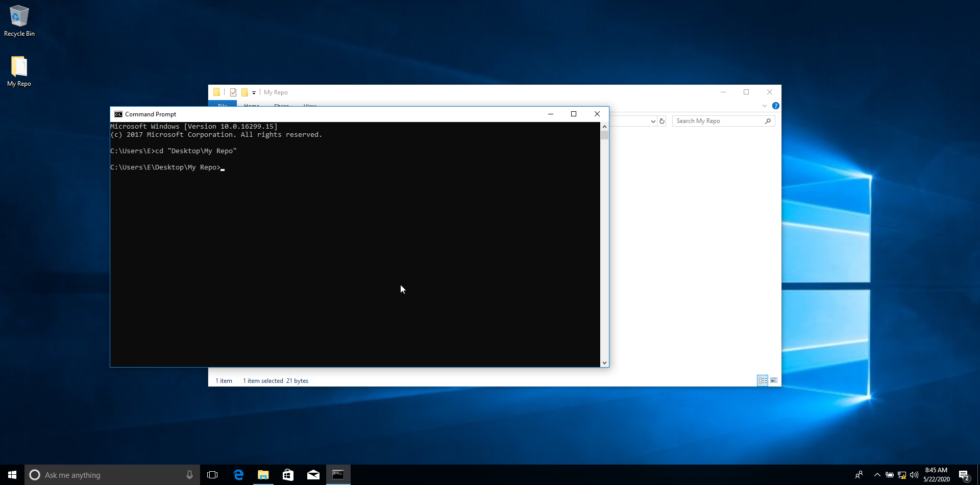Refresh the My Repo folder view
This screenshot has width=980, height=485.
[x=662, y=122]
